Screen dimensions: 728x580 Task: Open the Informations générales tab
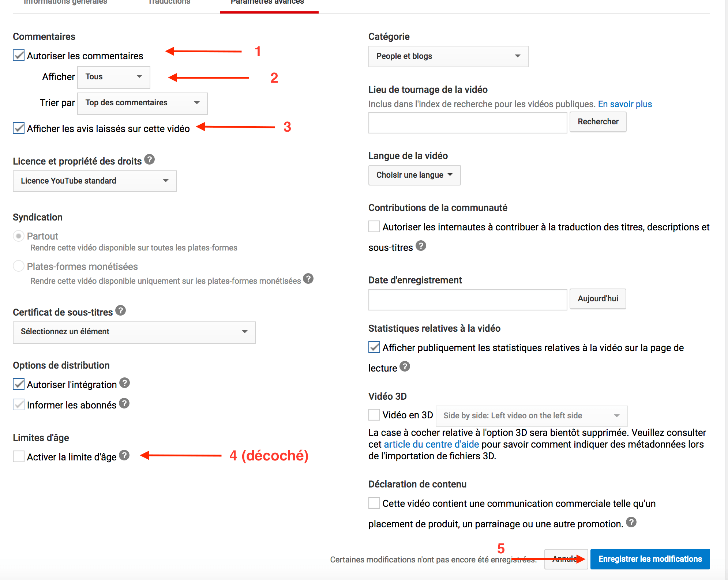65,3
